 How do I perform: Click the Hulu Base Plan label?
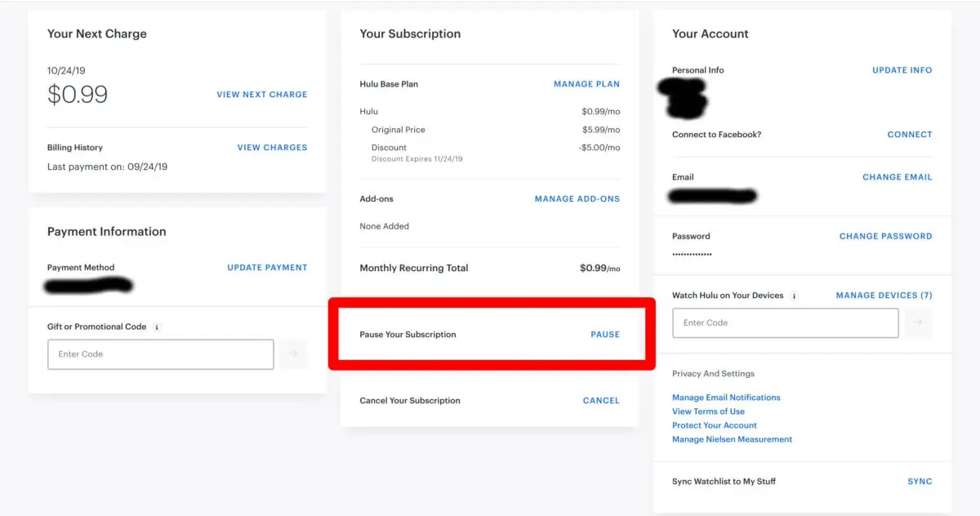389,84
